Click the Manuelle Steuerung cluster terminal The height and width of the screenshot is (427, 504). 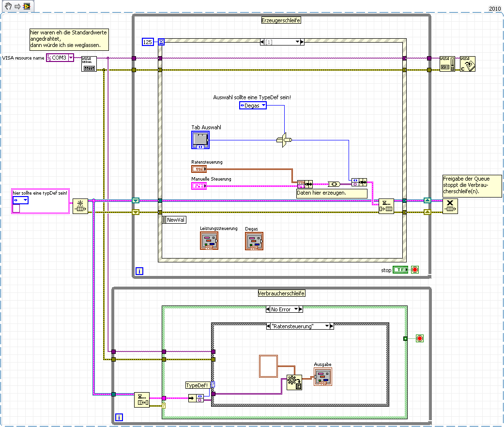199,186
